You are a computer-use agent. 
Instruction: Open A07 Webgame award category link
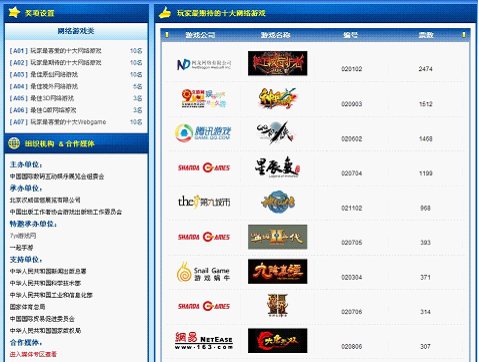58,122
